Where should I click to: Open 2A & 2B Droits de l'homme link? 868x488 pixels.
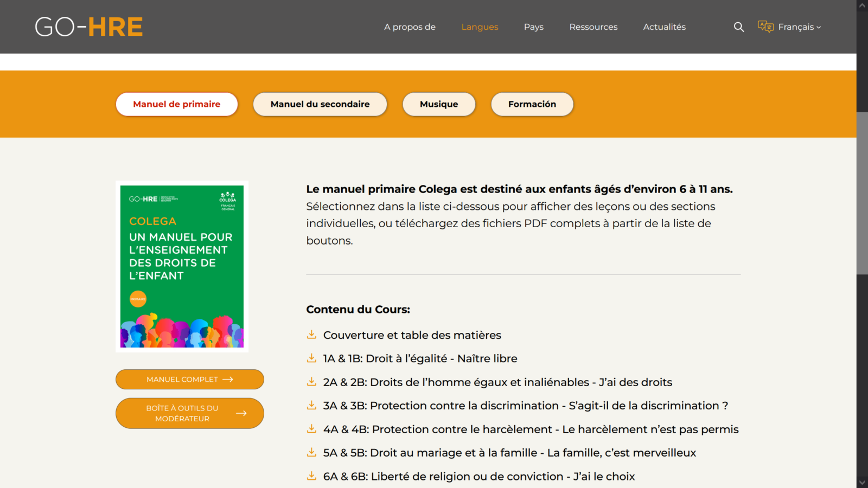click(497, 382)
